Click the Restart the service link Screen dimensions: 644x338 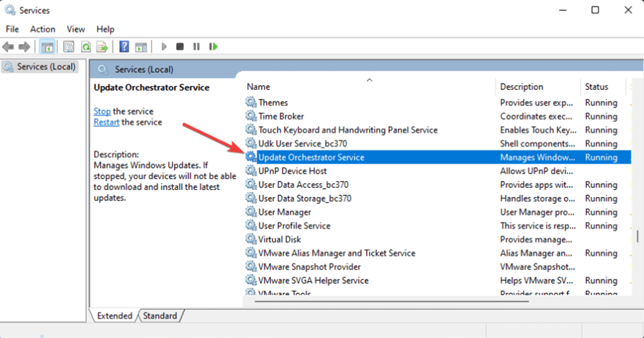(106, 122)
